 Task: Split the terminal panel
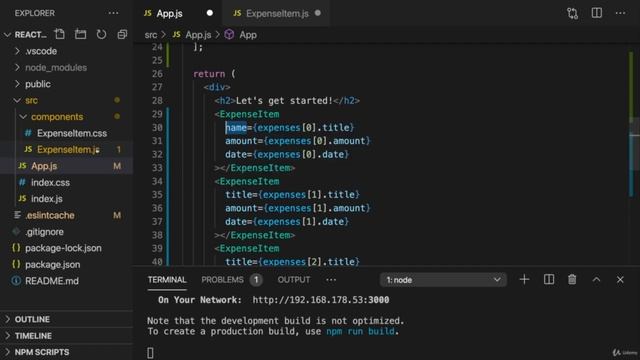pyautogui.click(x=549, y=280)
